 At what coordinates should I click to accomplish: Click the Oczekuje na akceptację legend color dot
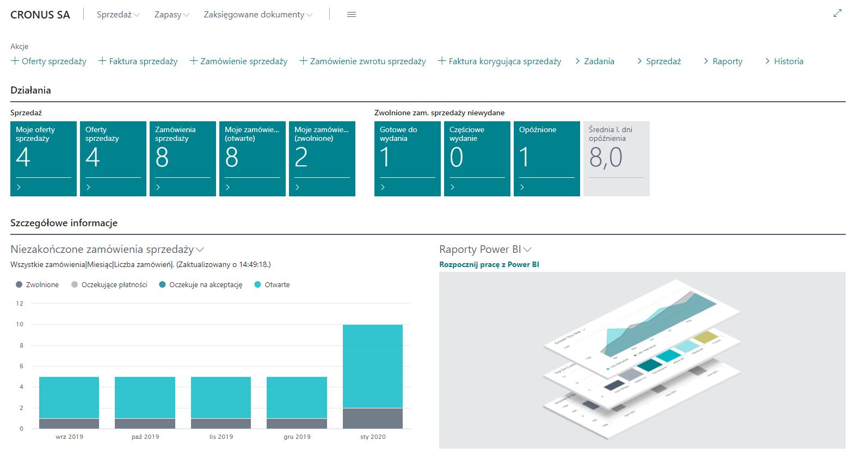(162, 284)
